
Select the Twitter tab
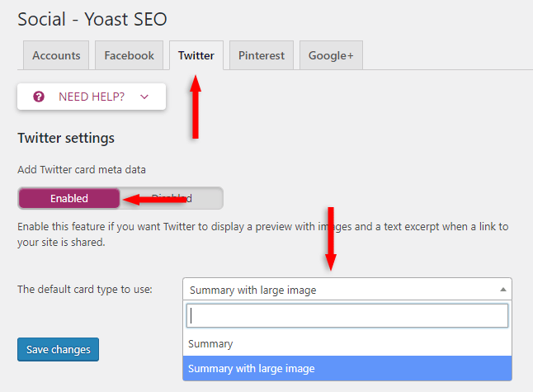(x=196, y=56)
